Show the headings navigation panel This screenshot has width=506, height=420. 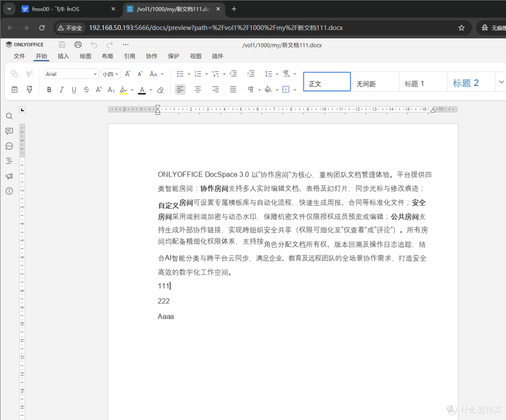pyautogui.click(x=9, y=161)
